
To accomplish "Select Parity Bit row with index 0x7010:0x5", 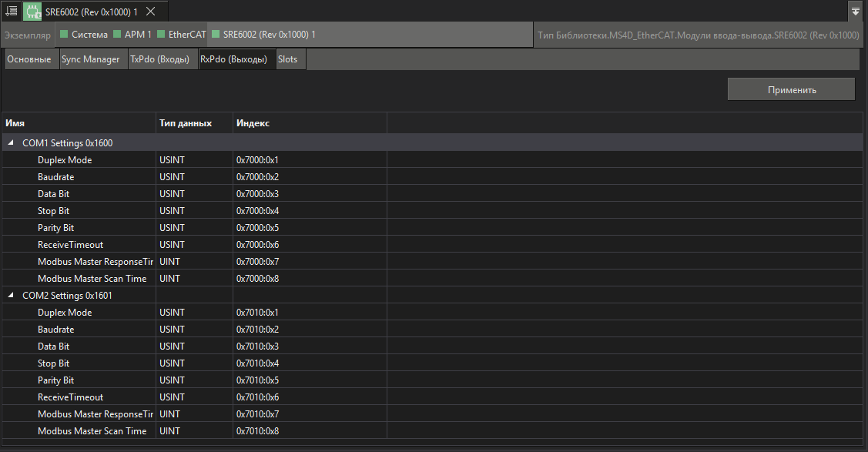I will coord(433,380).
